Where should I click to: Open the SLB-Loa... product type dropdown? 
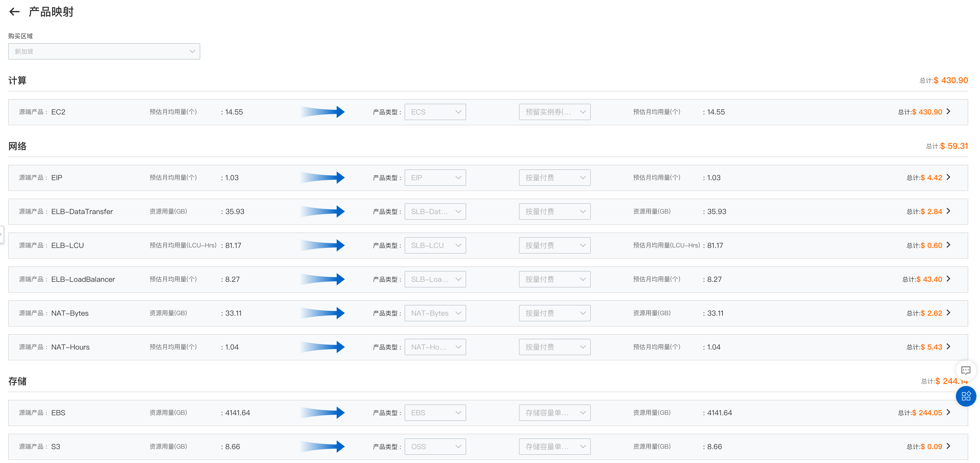[435, 279]
